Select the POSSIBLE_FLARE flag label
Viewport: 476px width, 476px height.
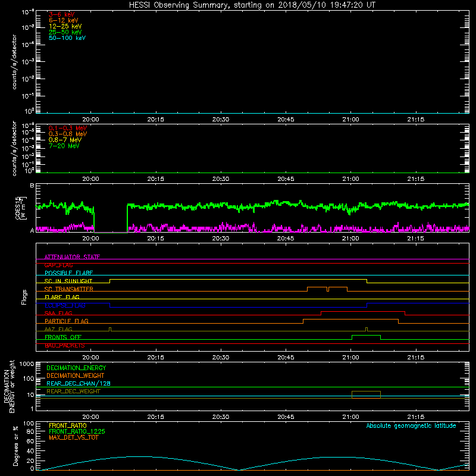(68, 273)
